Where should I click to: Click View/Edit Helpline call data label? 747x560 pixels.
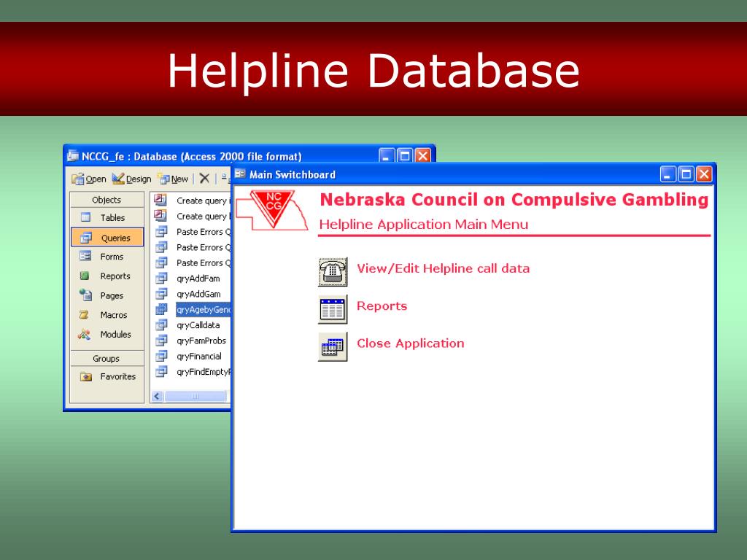coord(443,268)
